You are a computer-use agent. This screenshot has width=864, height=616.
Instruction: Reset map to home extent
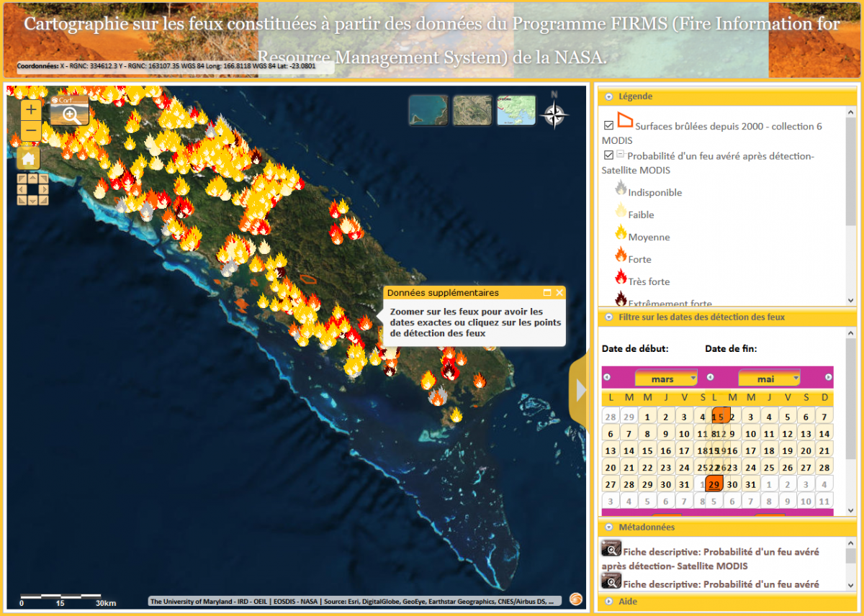pyautogui.click(x=29, y=158)
